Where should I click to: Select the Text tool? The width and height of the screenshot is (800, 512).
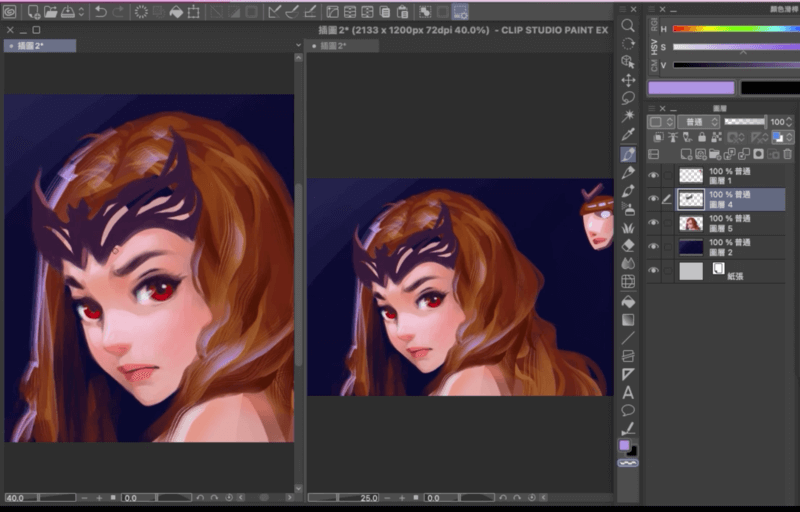[628, 392]
